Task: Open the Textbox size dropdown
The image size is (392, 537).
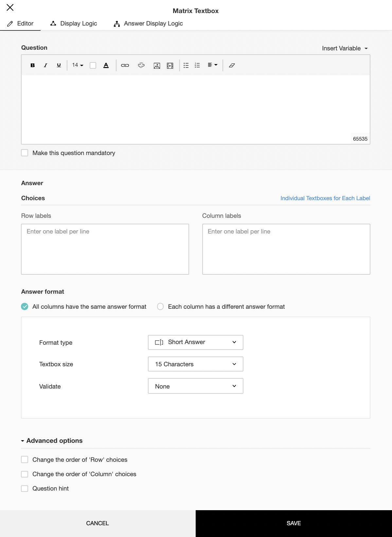Action: click(x=195, y=364)
